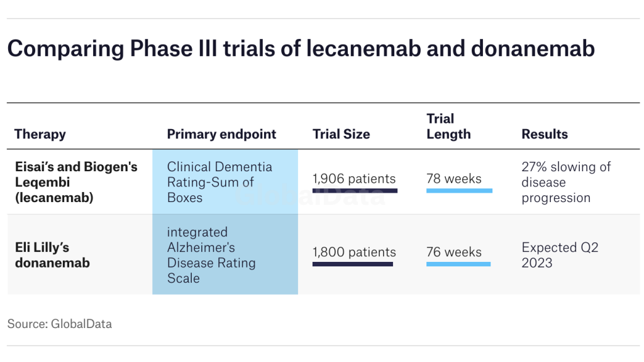This screenshot has width=644, height=362.
Task: Click the 1,906 patients value
Action: pyautogui.click(x=354, y=179)
